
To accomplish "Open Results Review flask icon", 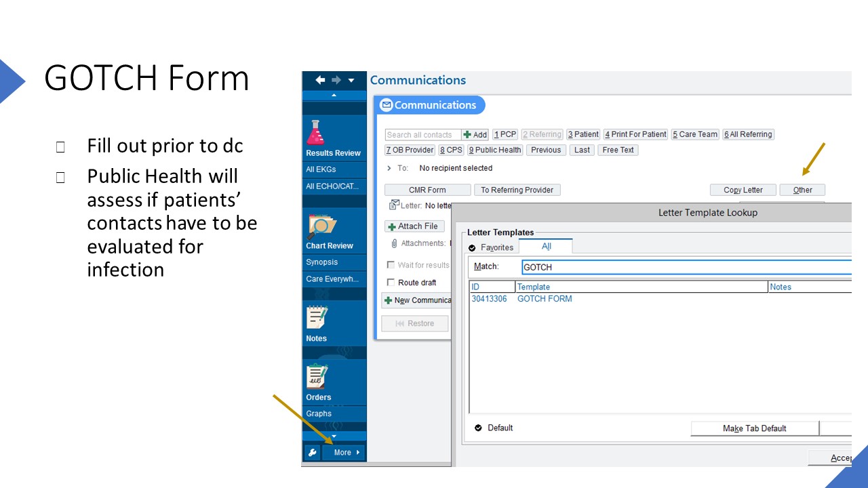I will (x=316, y=133).
